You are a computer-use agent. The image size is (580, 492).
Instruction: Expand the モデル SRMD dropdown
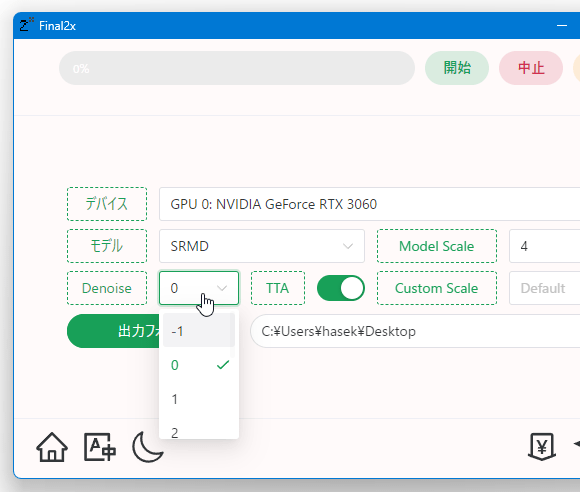[x=262, y=246]
